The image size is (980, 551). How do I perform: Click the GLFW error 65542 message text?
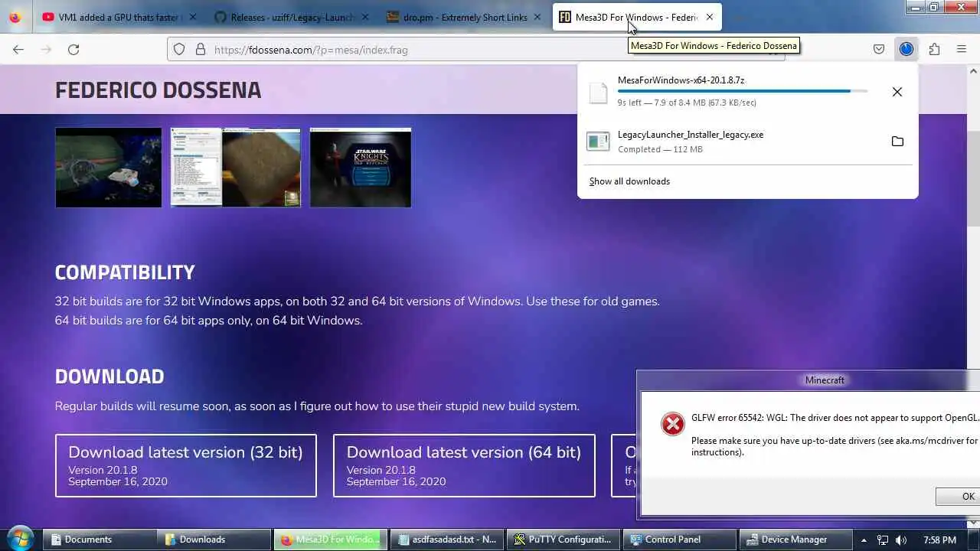pyautogui.click(x=835, y=418)
